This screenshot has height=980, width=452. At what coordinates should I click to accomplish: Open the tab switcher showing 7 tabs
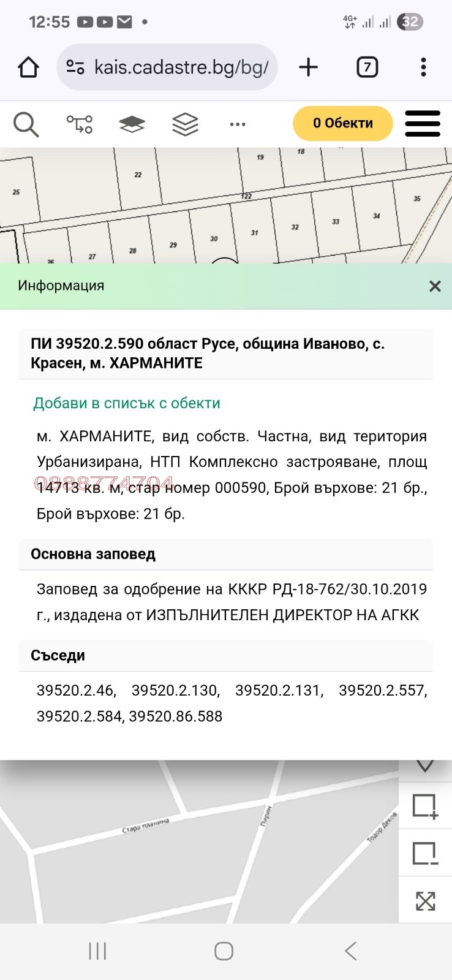point(367,67)
